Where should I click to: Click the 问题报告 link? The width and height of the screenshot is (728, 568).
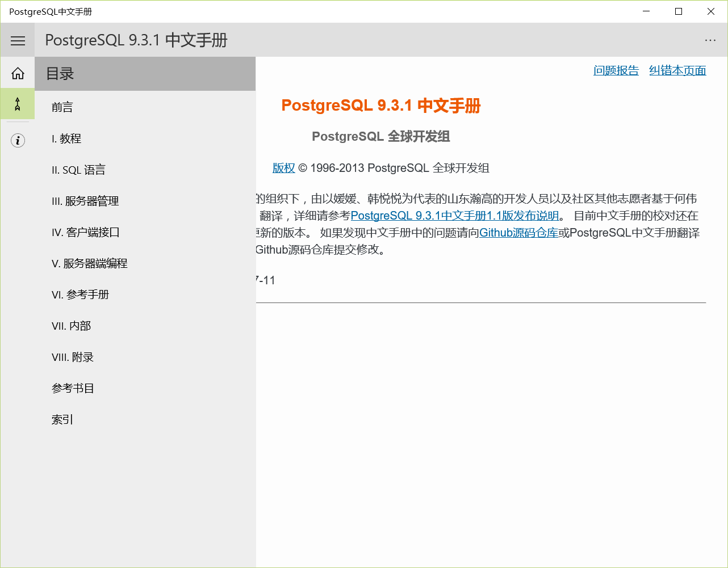click(x=616, y=70)
